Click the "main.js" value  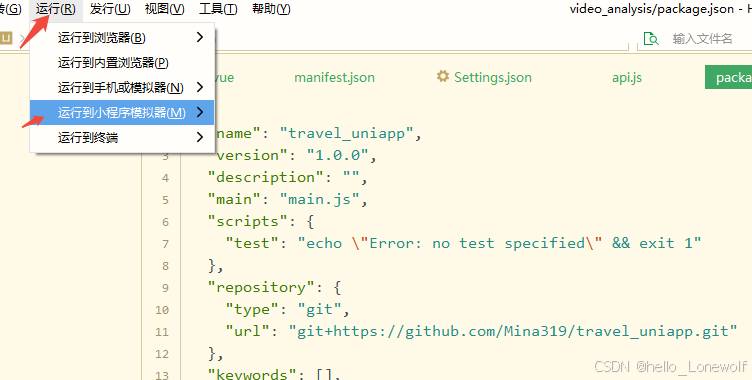319,199
